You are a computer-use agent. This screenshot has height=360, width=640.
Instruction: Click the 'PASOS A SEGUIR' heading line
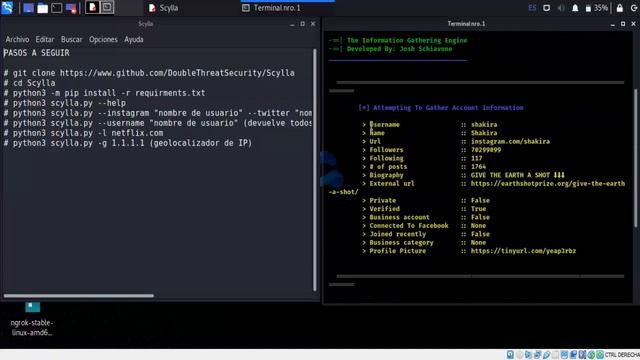click(36, 53)
